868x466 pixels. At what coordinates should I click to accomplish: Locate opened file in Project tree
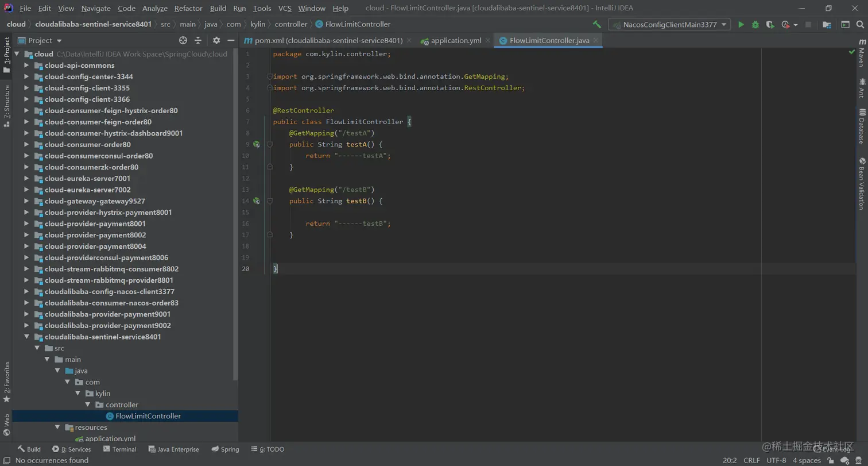[x=183, y=40]
